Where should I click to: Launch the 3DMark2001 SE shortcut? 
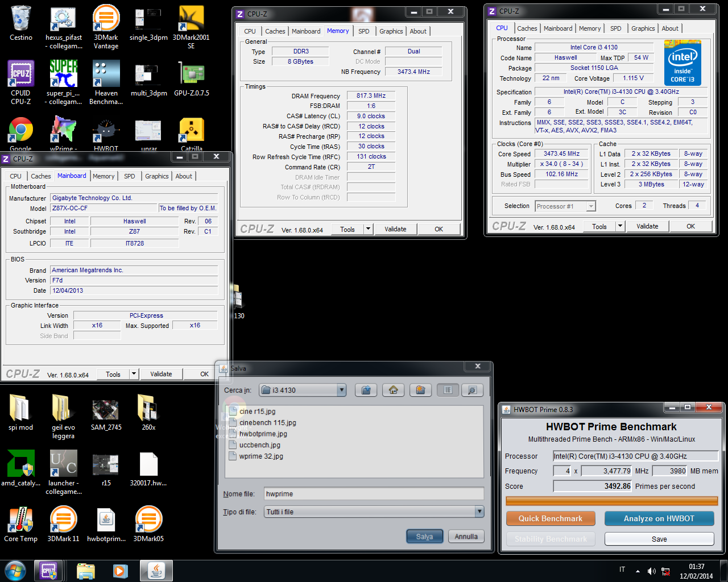coord(191,27)
